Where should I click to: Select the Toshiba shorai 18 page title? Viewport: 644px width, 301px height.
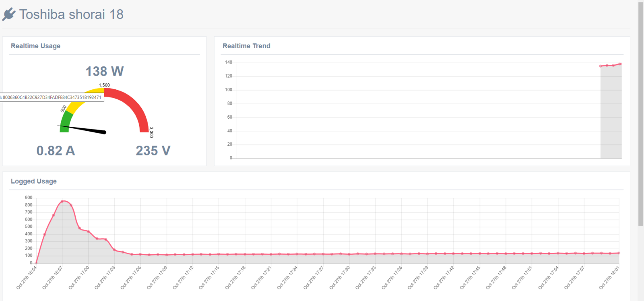pyautogui.click(x=71, y=14)
